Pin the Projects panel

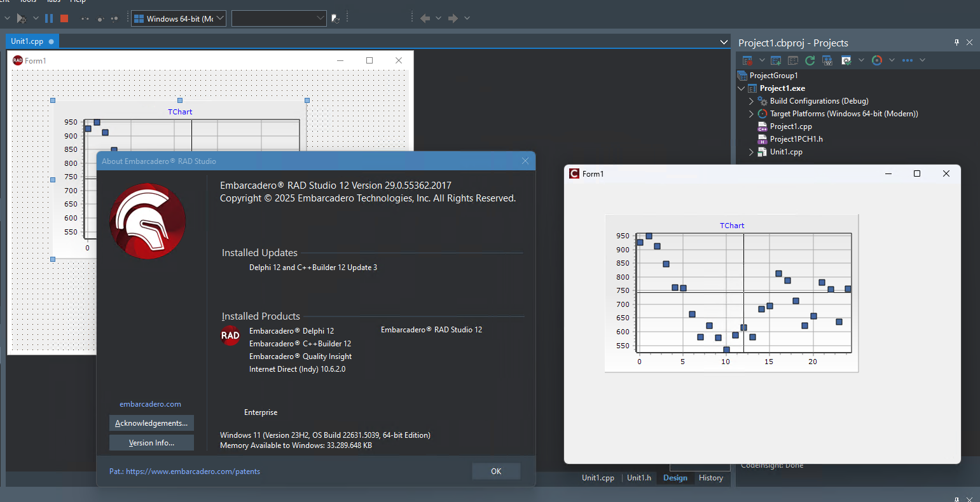[x=956, y=43]
